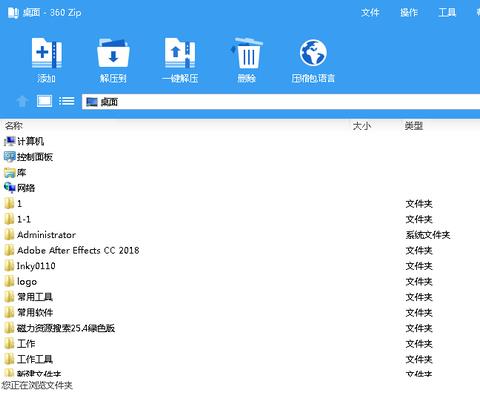Open the 工具 menu
The width and height of the screenshot is (480, 396).
coord(447,13)
